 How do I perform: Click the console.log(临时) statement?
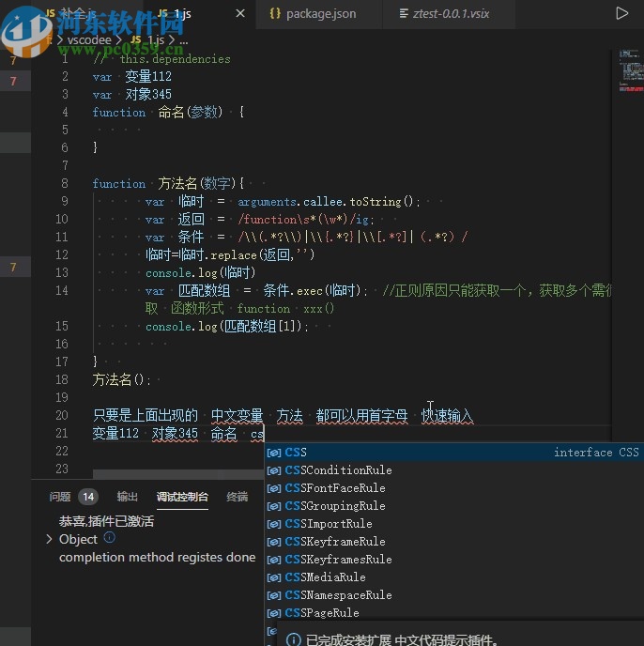point(200,272)
